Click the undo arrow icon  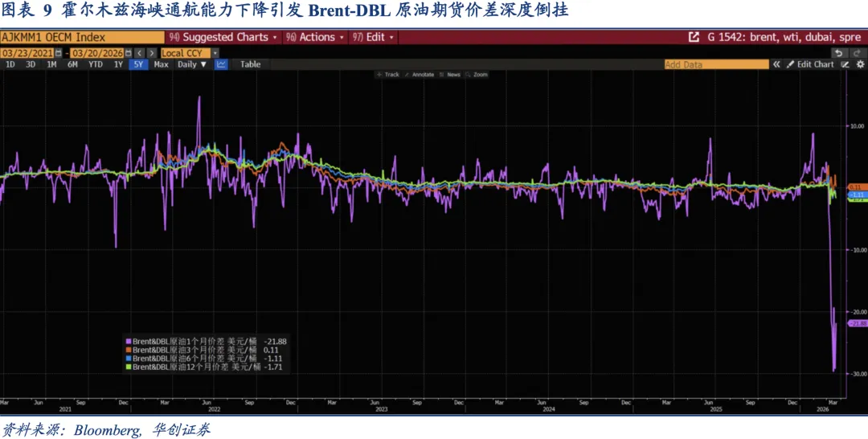point(838,53)
